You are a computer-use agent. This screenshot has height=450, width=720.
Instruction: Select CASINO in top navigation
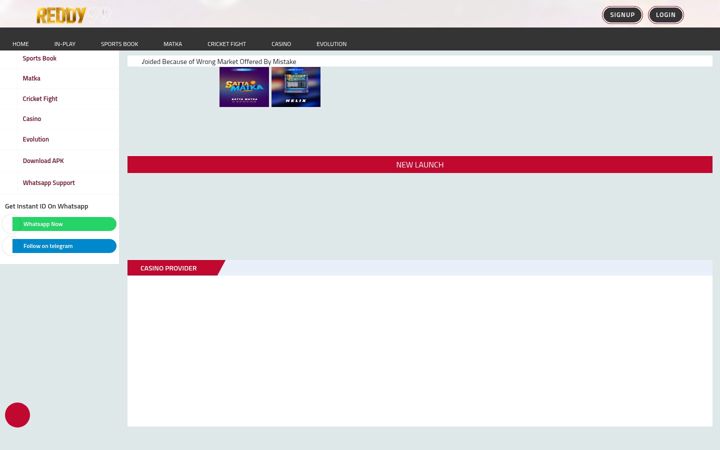(281, 44)
